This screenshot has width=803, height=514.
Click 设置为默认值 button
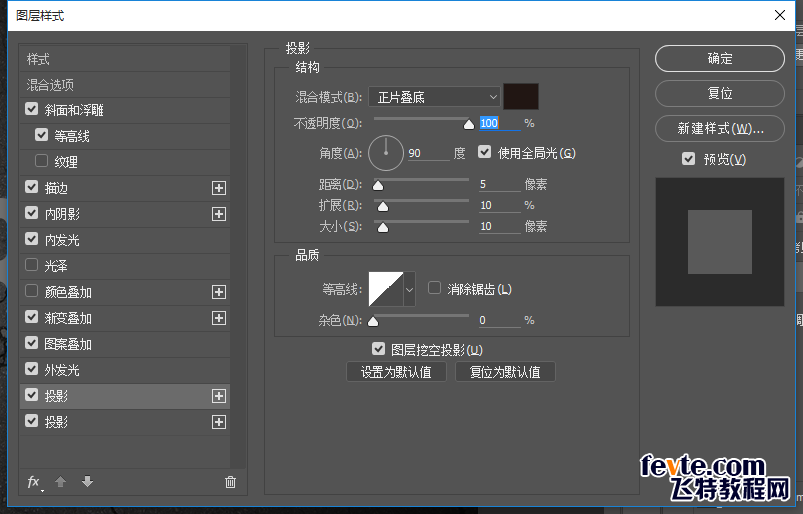(396, 372)
